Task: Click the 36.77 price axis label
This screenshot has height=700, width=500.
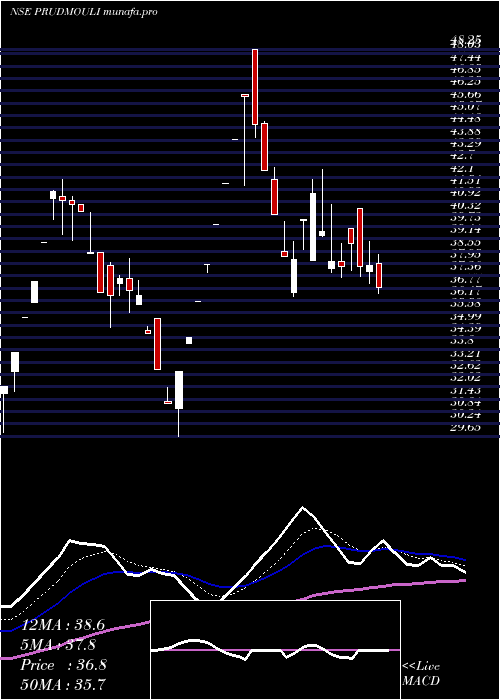Action: coord(465,279)
